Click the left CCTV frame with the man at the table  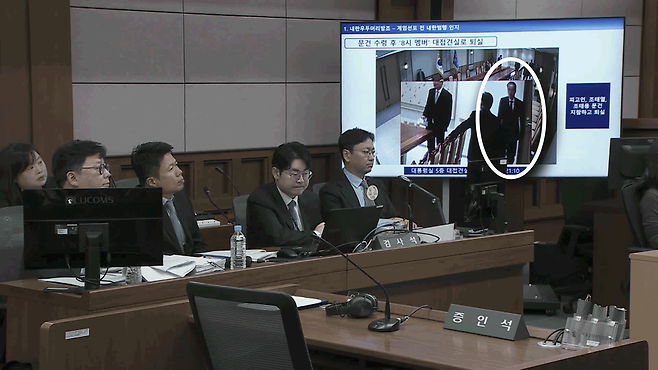point(439,122)
